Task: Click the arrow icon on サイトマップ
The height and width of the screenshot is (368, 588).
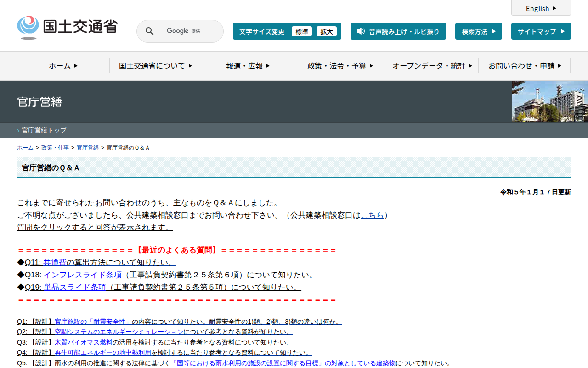Action: 562,31
